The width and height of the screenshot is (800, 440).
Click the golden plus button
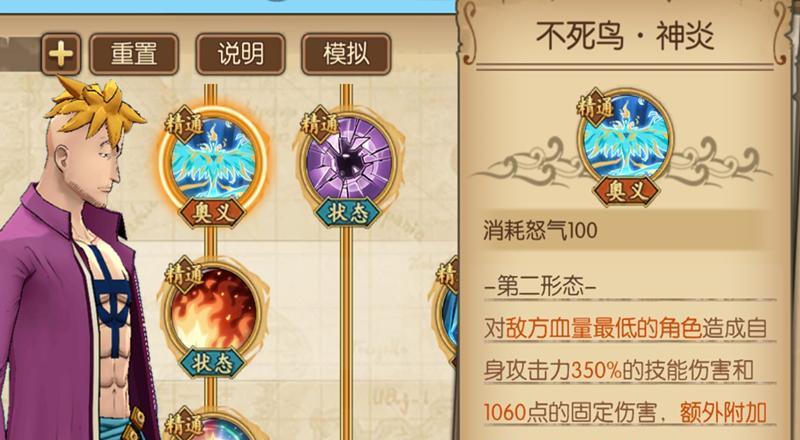61,54
